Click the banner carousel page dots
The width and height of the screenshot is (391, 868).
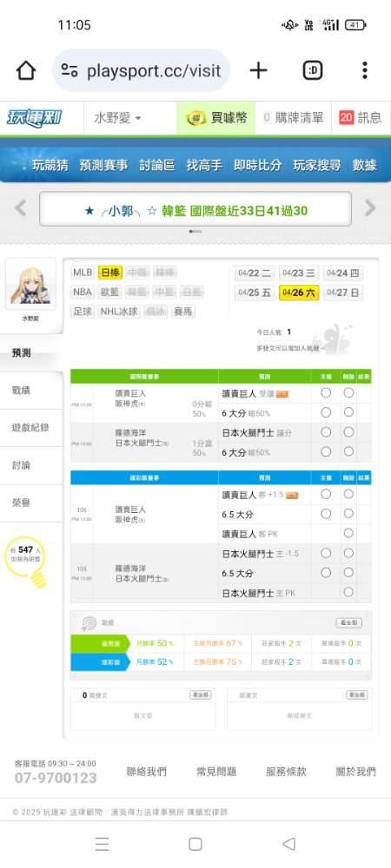tap(195, 232)
